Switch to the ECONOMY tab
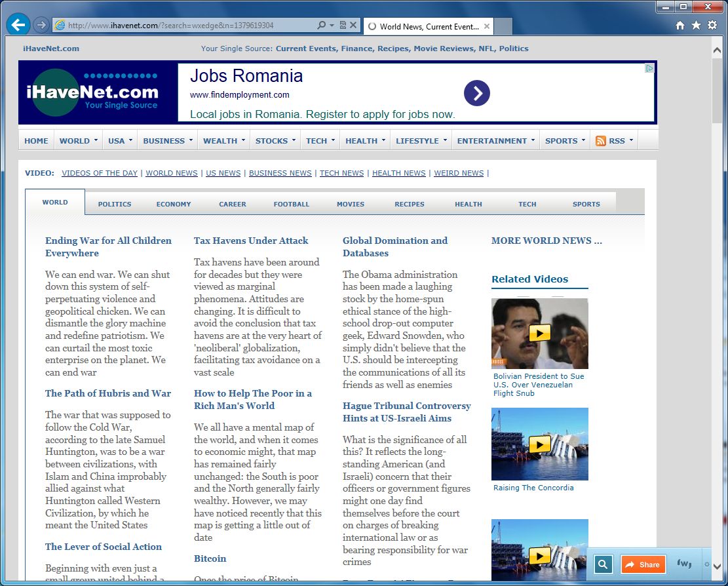This screenshot has height=586, width=728. pyautogui.click(x=174, y=204)
